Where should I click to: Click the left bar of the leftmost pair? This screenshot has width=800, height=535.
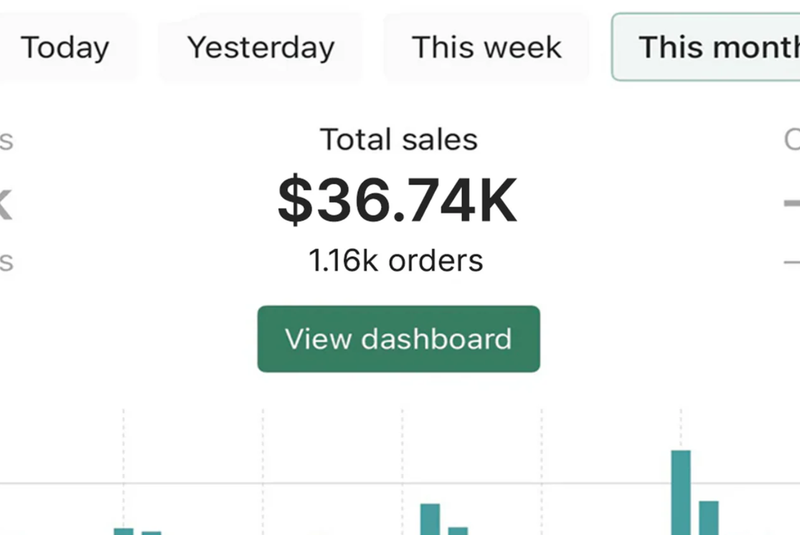point(123,531)
